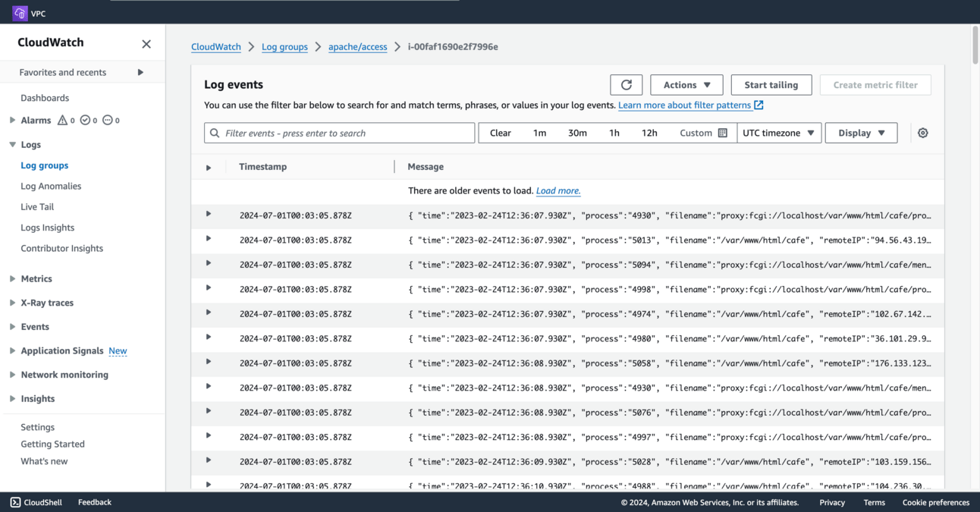Open Privacy link in footer
The image size is (980, 512).
[832, 502]
